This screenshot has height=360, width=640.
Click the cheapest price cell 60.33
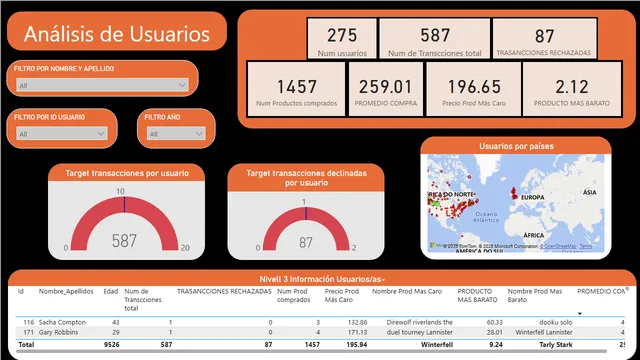coord(495,322)
